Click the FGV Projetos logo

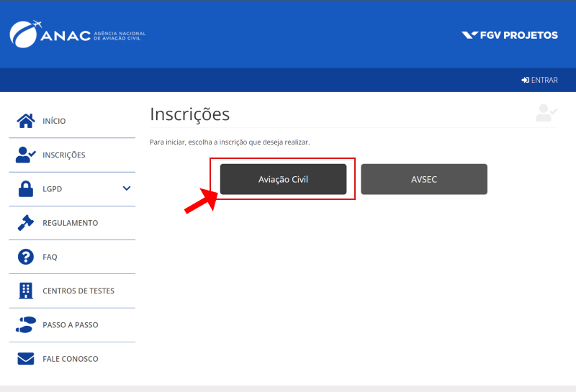(510, 35)
